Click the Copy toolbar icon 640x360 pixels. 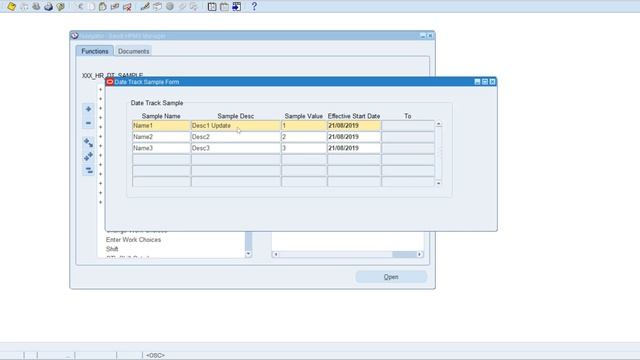[x=91, y=7]
